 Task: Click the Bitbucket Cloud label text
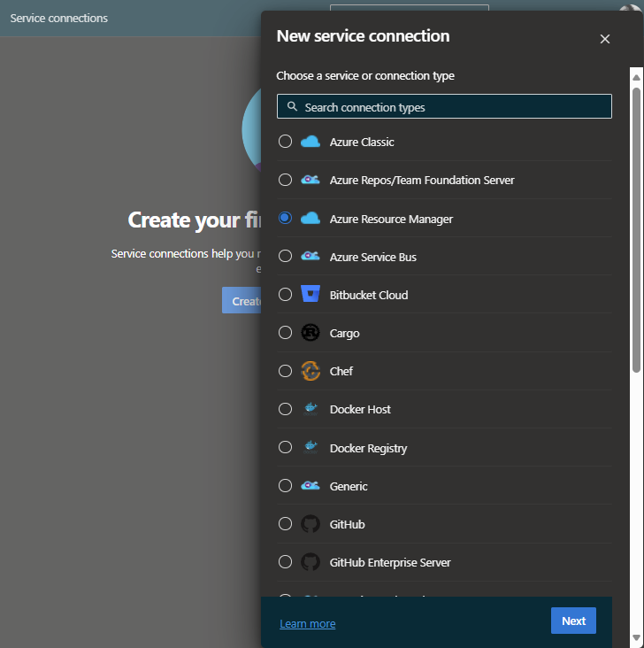pos(369,295)
